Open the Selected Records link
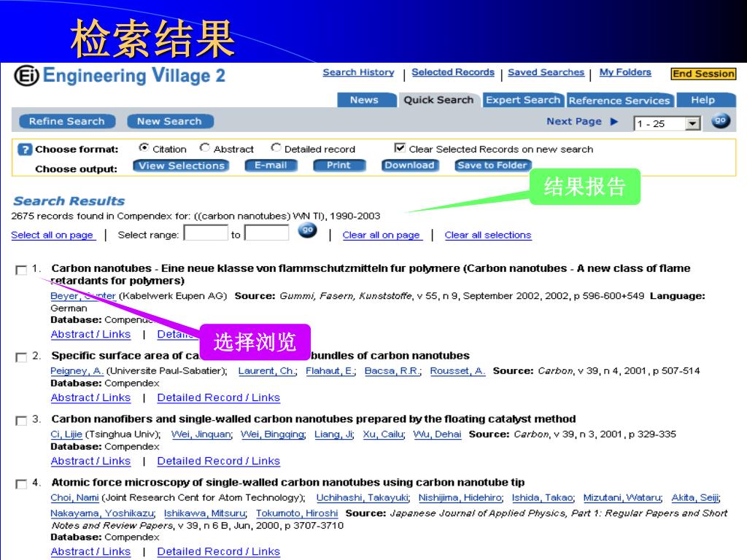 (x=453, y=72)
